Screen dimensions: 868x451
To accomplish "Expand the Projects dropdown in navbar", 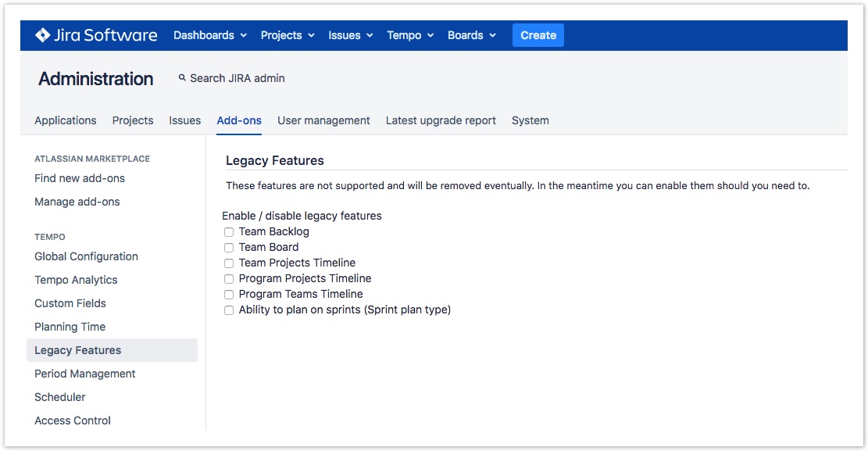I will [x=288, y=35].
